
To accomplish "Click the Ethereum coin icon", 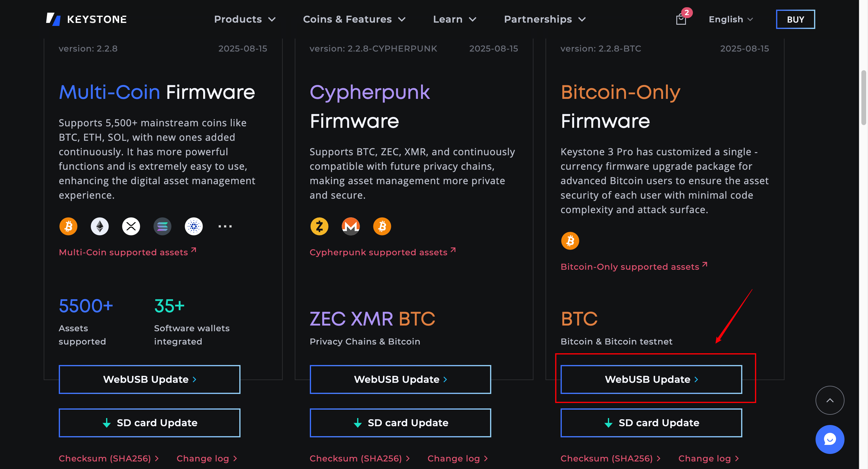I will click(x=100, y=226).
